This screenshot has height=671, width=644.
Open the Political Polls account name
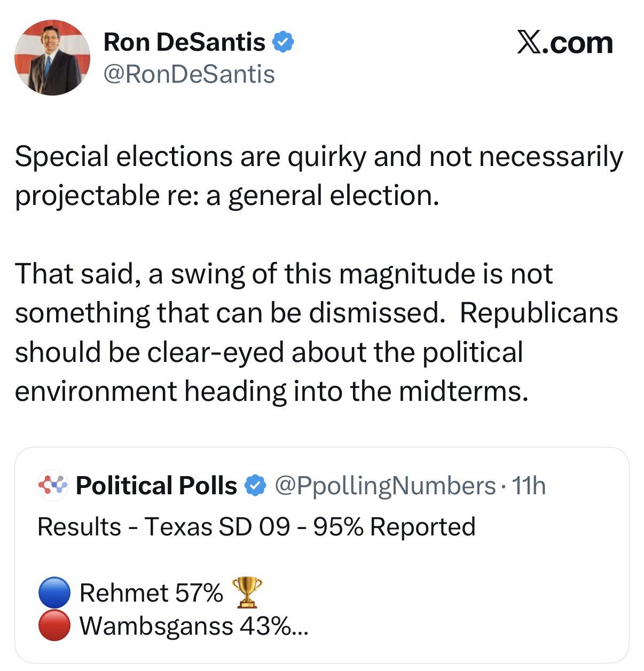pyautogui.click(x=156, y=486)
